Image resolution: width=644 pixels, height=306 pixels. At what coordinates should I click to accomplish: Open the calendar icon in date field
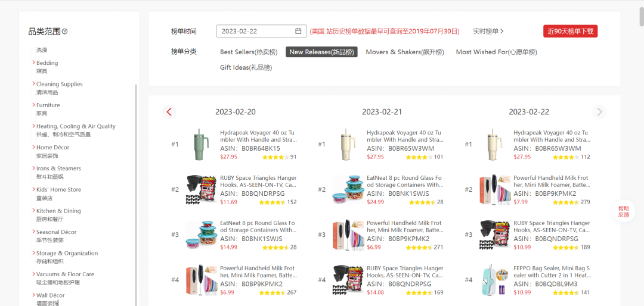[x=298, y=31]
